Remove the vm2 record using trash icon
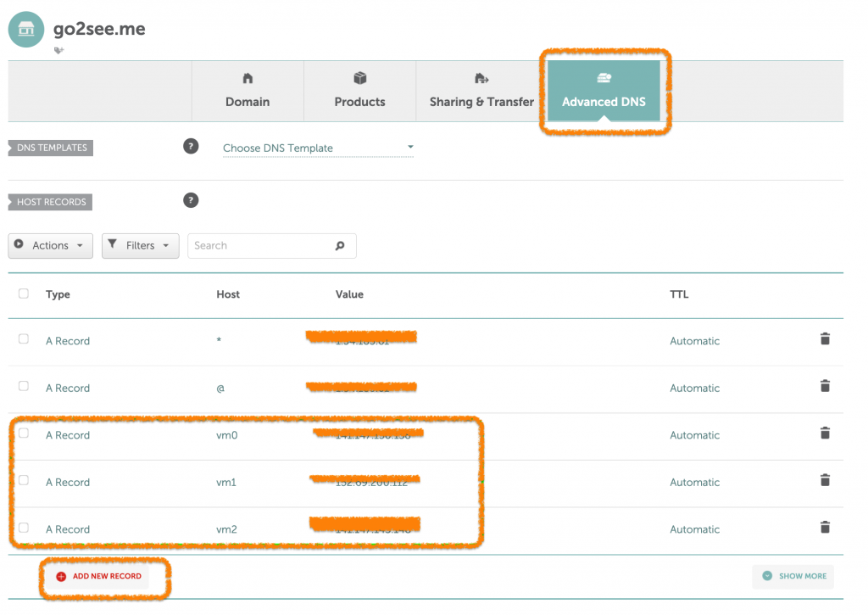The image size is (868, 615). [825, 528]
